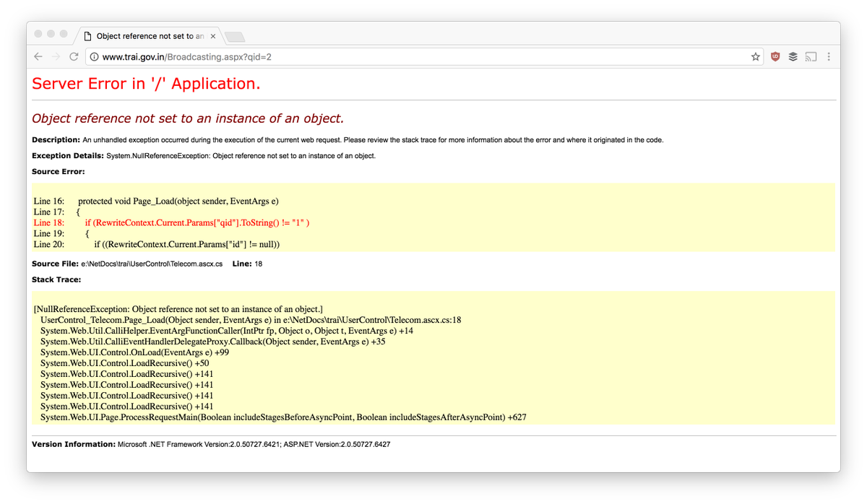Click 'CalliEventHandlerDelegateProxy.Callback' stack line
This screenshot has width=867, height=504.
213,342
